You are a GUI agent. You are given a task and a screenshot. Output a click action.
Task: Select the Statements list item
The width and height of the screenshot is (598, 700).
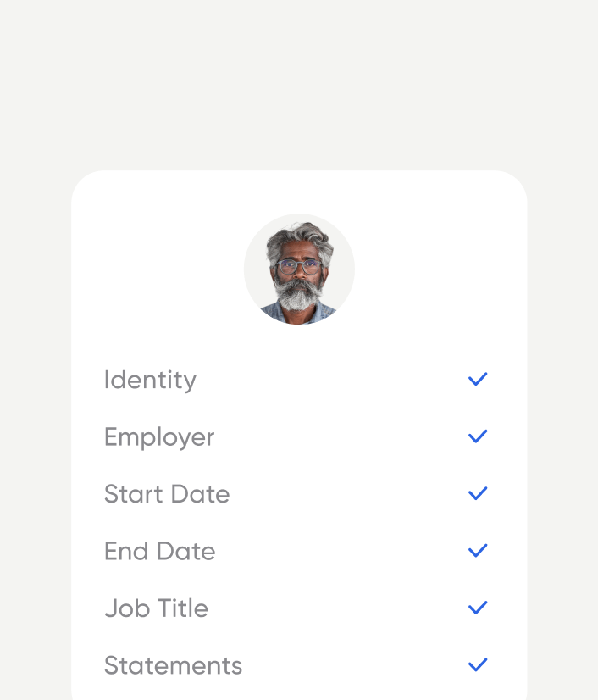(x=173, y=665)
